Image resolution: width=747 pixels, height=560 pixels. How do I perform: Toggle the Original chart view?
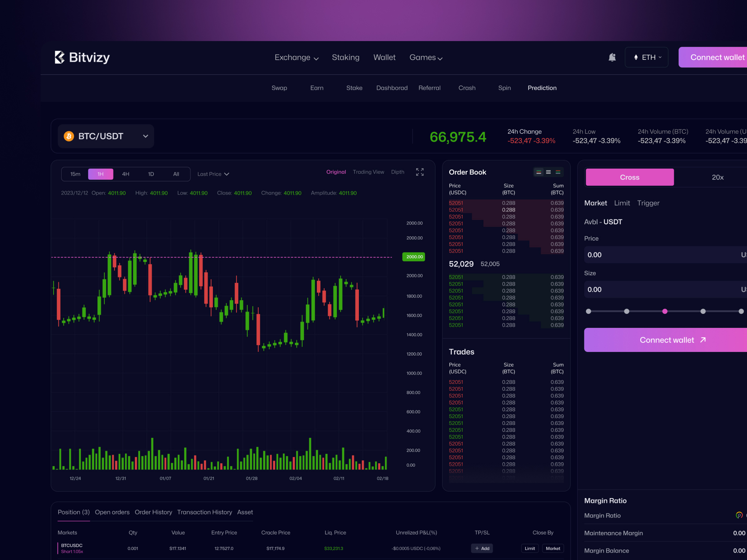pos(336,172)
